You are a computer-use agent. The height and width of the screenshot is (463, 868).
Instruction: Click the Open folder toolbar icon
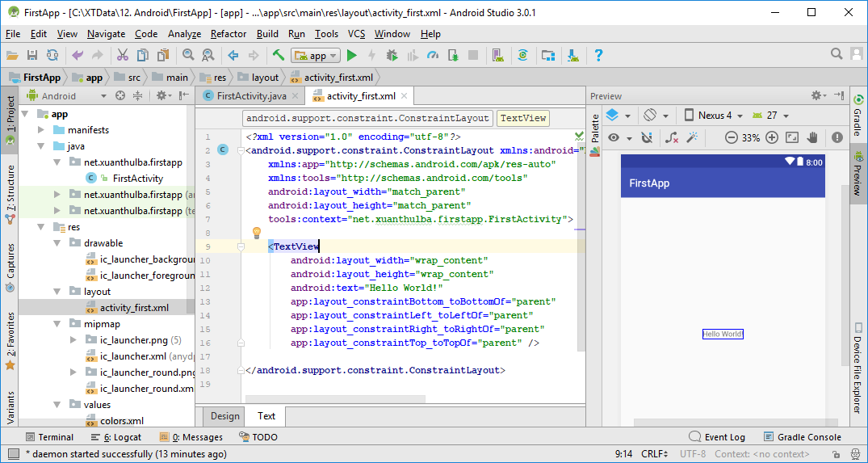[x=12, y=56]
